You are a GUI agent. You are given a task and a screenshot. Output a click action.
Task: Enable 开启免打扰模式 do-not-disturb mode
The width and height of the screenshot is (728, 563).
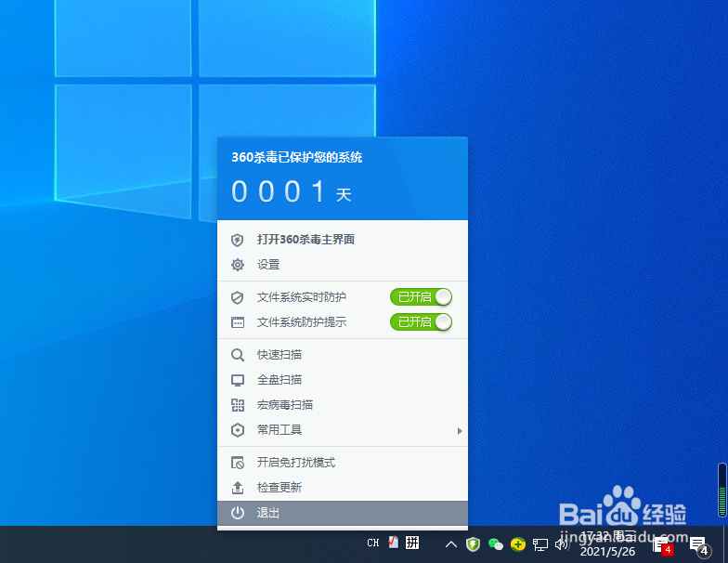pyautogui.click(x=342, y=463)
